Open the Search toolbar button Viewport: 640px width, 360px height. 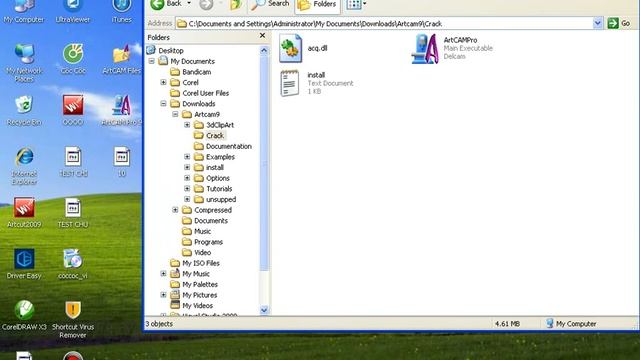click(270, 4)
